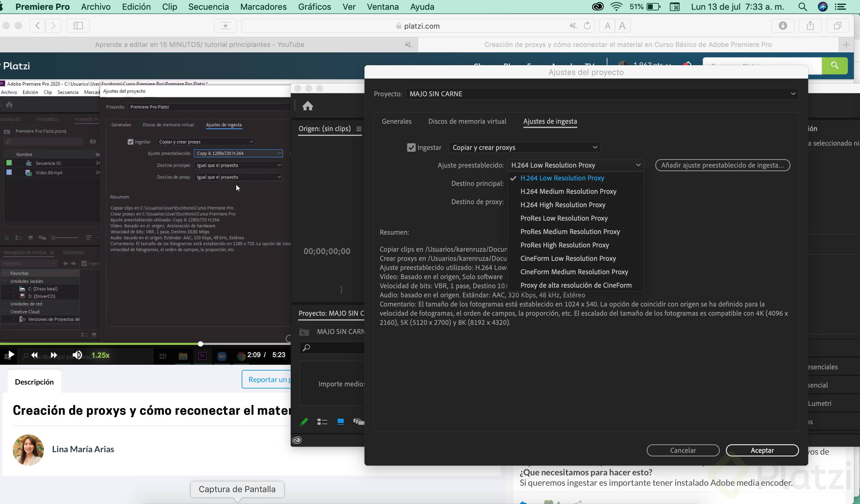Click the platzi.com address bar
This screenshot has height=504, width=860.
[x=418, y=26]
